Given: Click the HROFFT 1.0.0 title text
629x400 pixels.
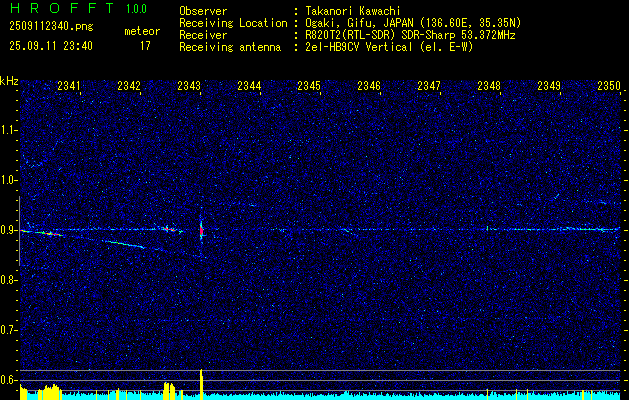Looking at the screenshot, I should coord(79,8).
